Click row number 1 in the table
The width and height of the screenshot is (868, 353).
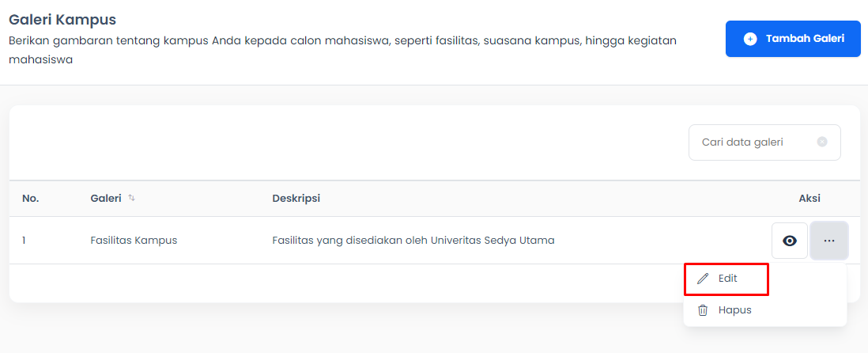24,241
